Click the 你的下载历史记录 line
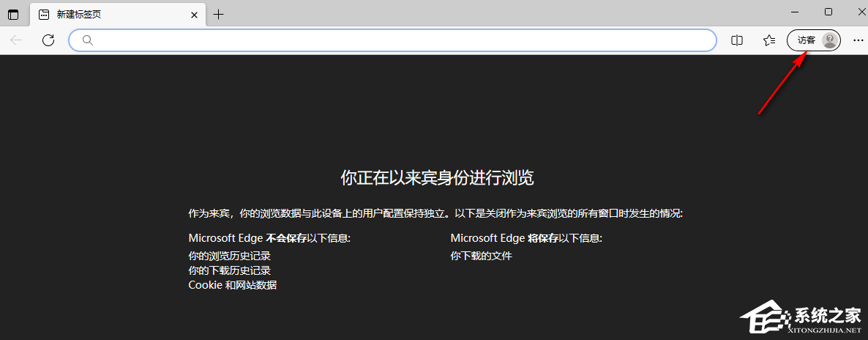The height and width of the screenshot is (340, 868). point(230,270)
